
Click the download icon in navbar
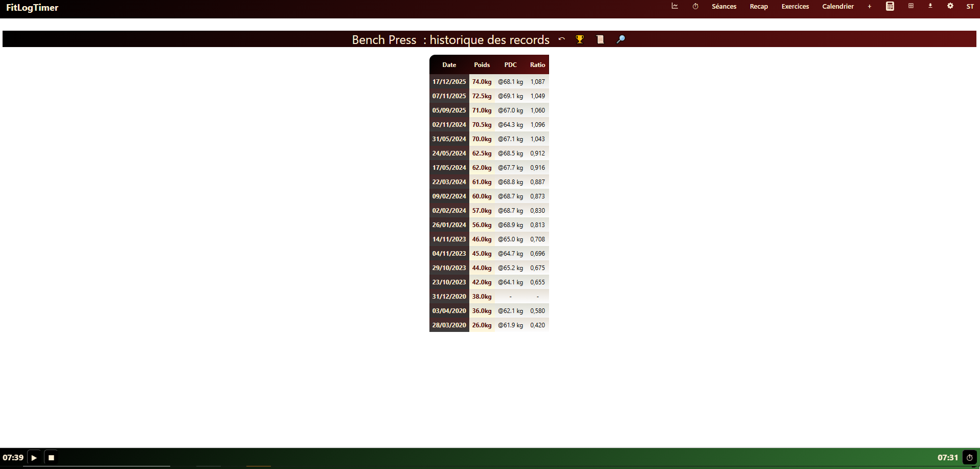930,6
